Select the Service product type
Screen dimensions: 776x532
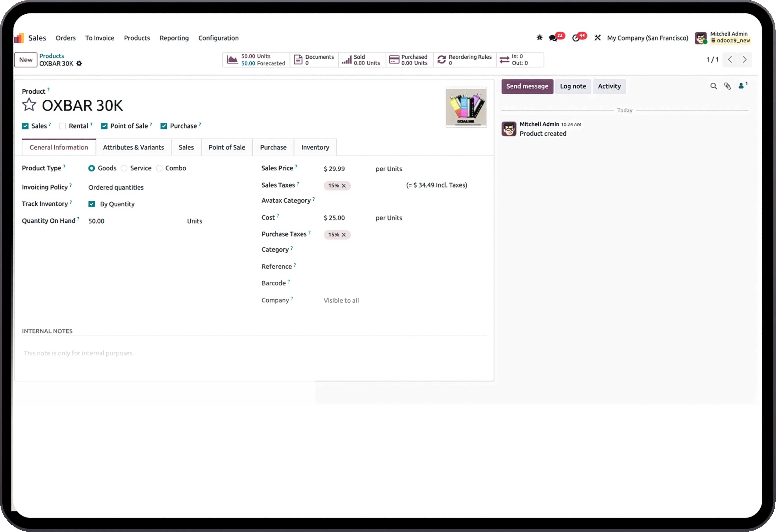pos(124,168)
